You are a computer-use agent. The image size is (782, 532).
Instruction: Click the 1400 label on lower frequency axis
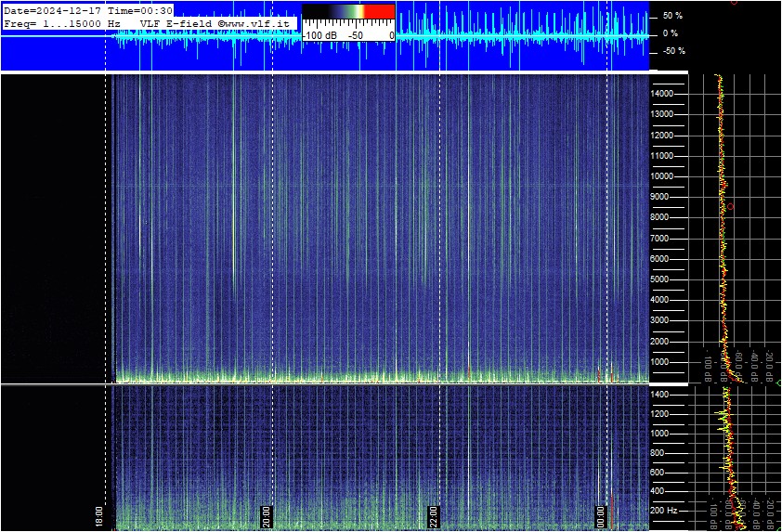tap(659, 395)
